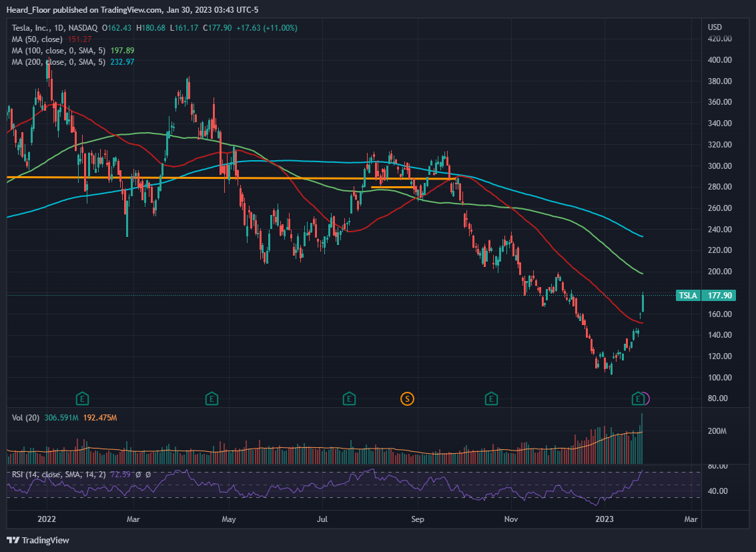Click the 232.97 MA 200 value
This screenshot has width=756, height=552.
123,62
